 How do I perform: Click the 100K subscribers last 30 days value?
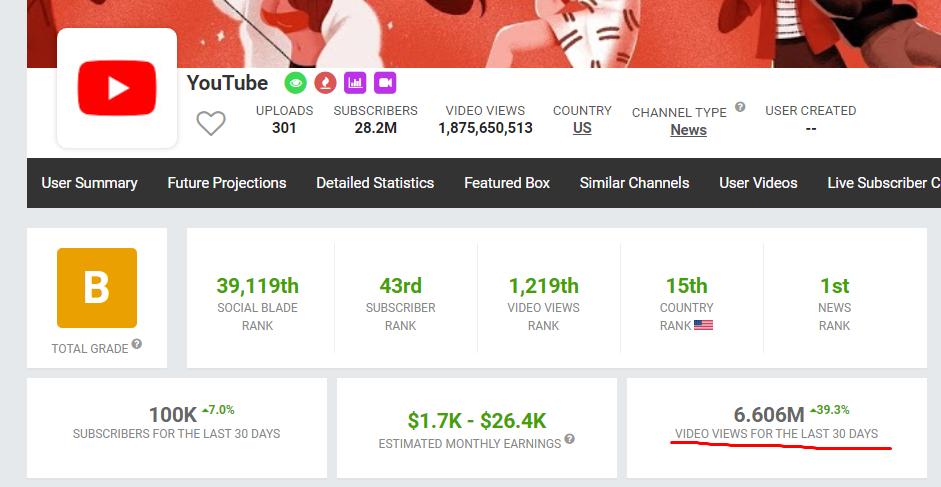tap(173, 414)
